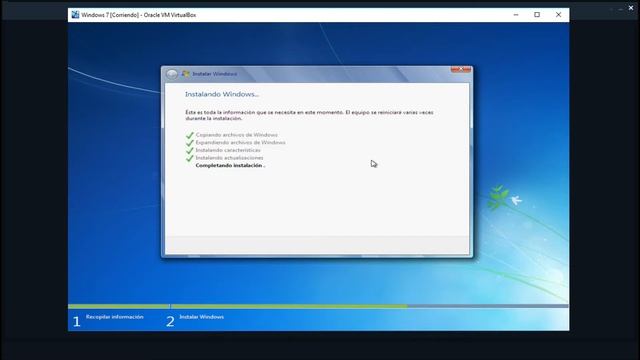Select the Expandiendo archivos de Windows text

coord(240,142)
